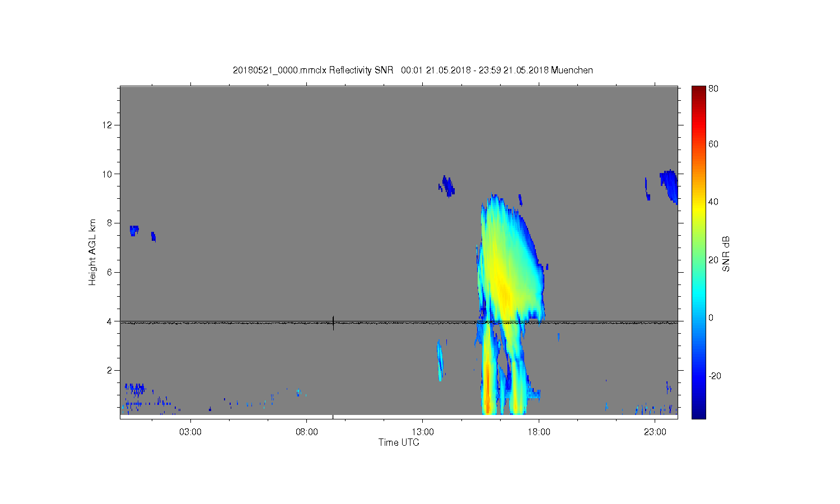Click the height tick label 6
This screenshot has height=504, width=840.
tap(110, 272)
